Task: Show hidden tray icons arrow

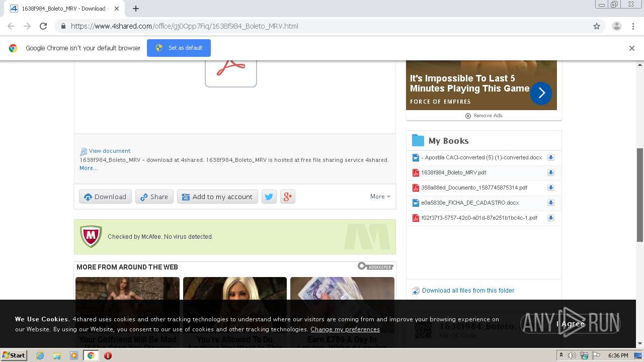Action: click(x=560, y=355)
